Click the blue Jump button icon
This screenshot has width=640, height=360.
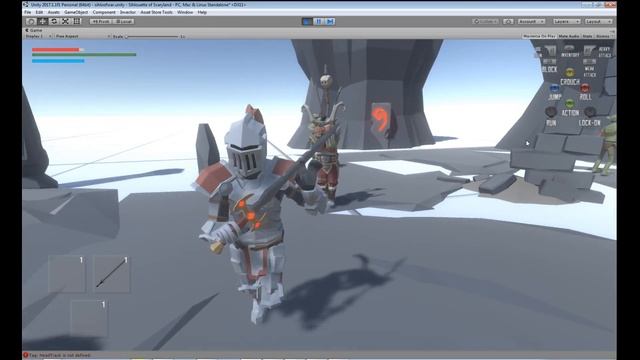click(554, 88)
